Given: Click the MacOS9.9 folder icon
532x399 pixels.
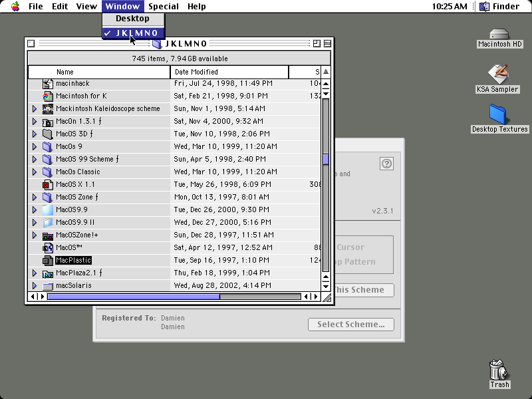Looking at the screenshot, I should 48,209.
